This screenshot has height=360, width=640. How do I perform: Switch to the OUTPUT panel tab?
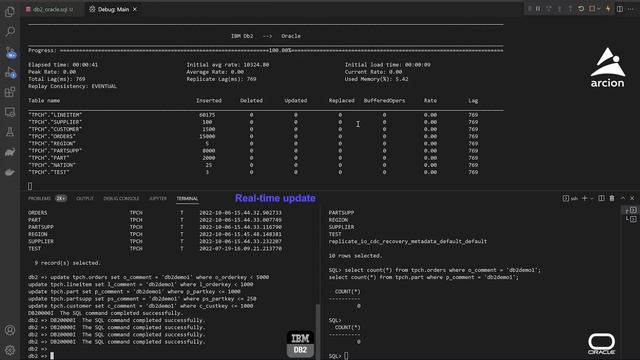[x=85, y=198]
